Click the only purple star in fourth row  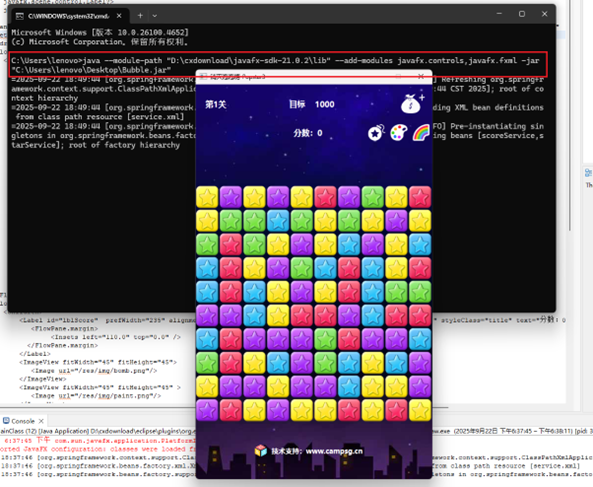coord(278,268)
